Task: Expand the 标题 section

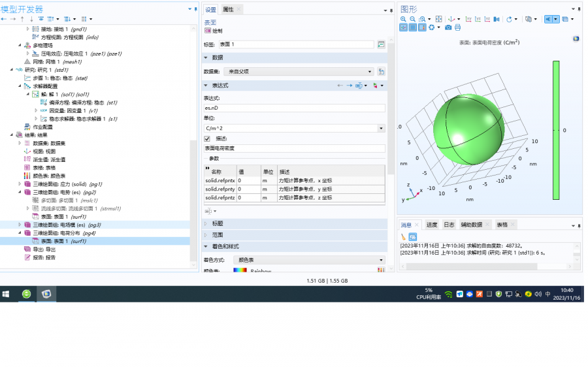Action: tap(217, 223)
